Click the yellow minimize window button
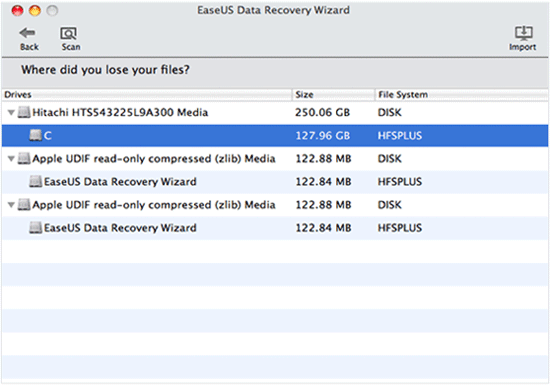 [35, 11]
